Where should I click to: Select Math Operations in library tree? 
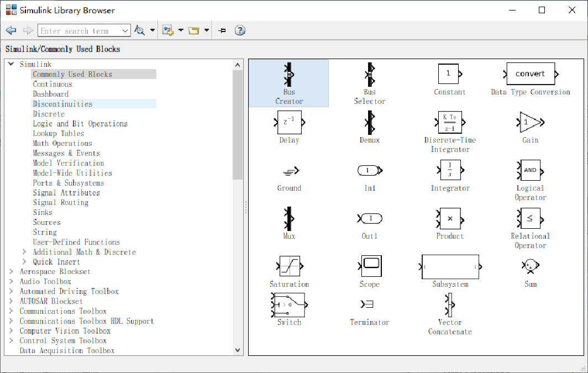pos(62,143)
